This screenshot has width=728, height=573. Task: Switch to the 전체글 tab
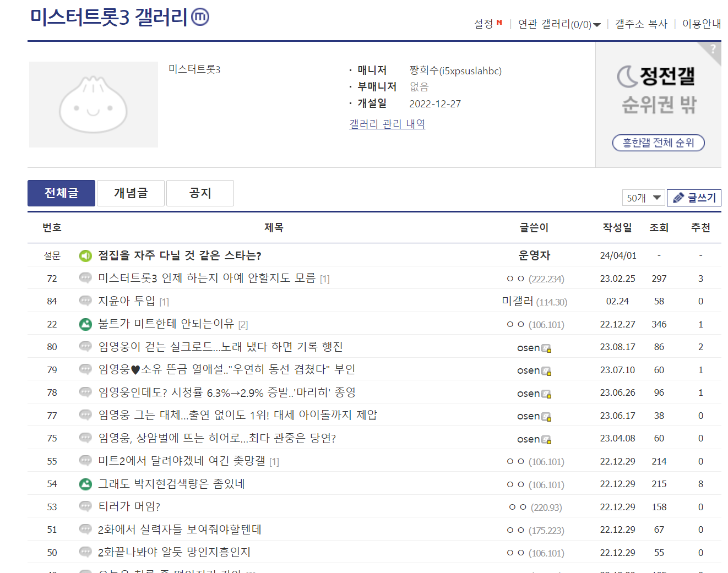[61, 193]
